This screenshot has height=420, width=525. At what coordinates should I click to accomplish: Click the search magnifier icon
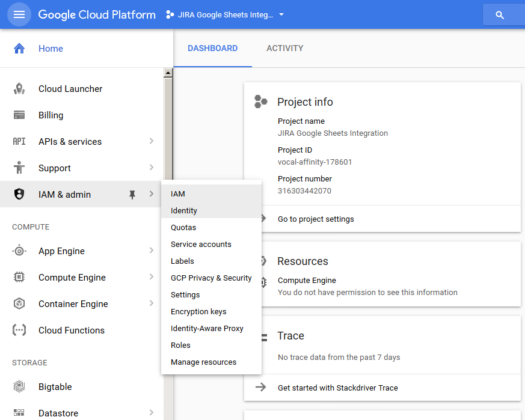pos(500,15)
